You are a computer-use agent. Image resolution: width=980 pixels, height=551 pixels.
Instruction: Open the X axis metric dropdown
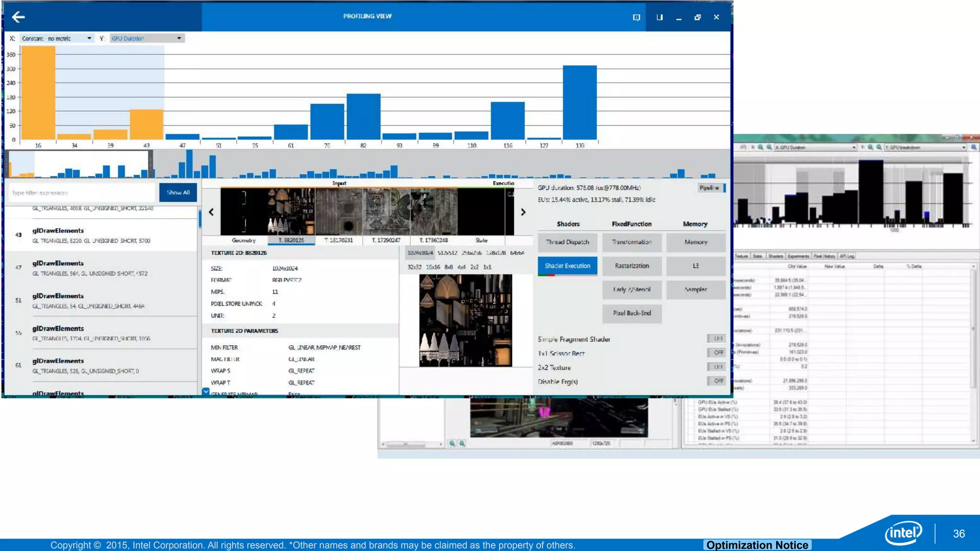click(56, 38)
